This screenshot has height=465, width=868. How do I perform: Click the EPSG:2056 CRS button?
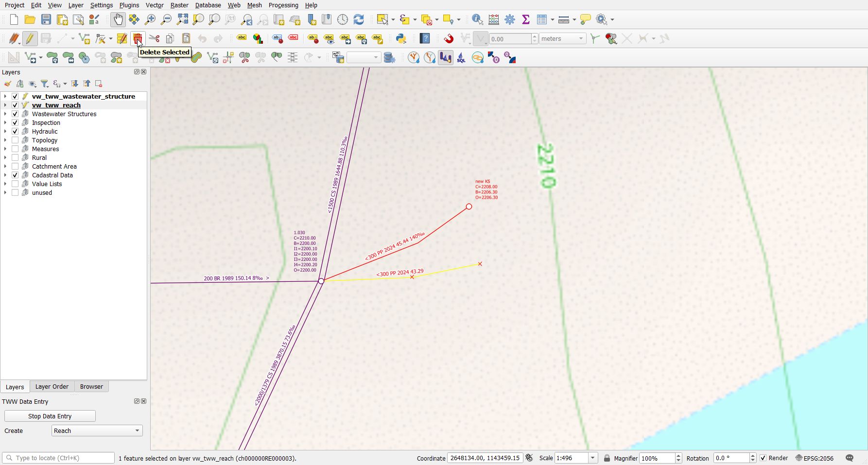pyautogui.click(x=815, y=458)
